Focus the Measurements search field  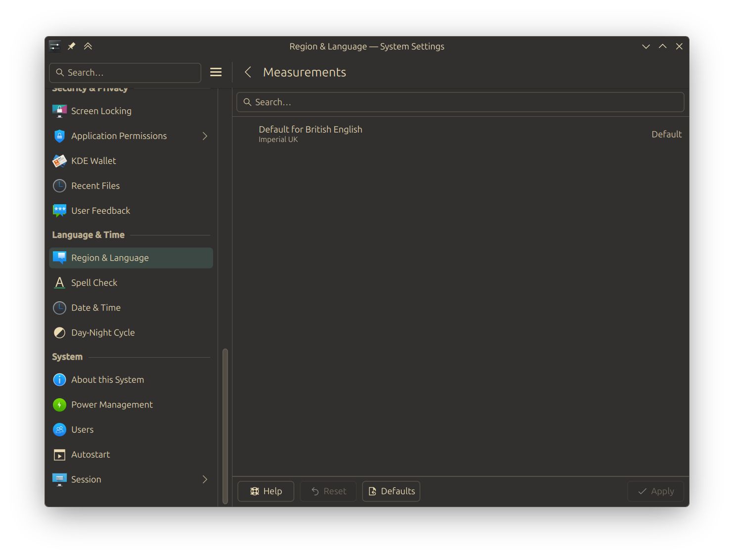click(x=460, y=102)
